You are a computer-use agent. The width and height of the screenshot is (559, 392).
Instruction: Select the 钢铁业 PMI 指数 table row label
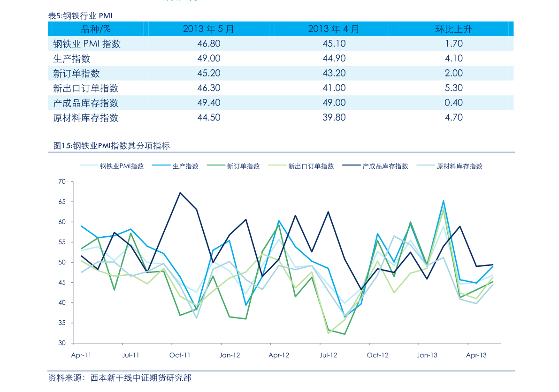[87, 44]
